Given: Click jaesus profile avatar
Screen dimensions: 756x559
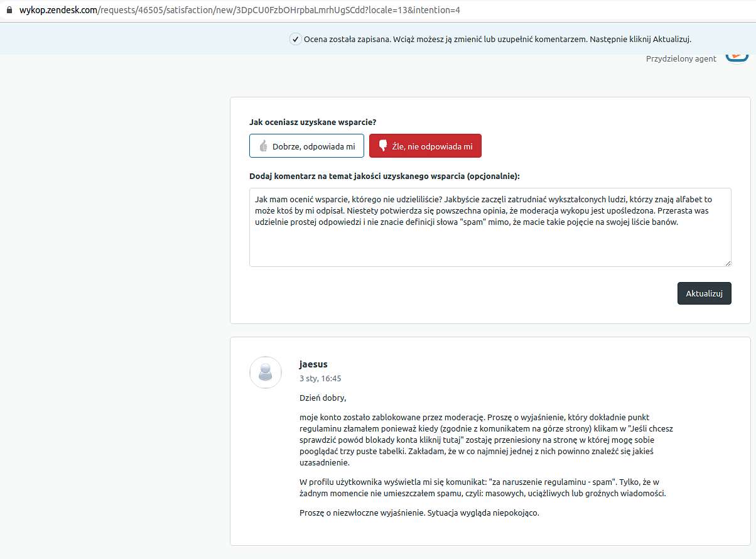Looking at the screenshot, I should coord(266,372).
